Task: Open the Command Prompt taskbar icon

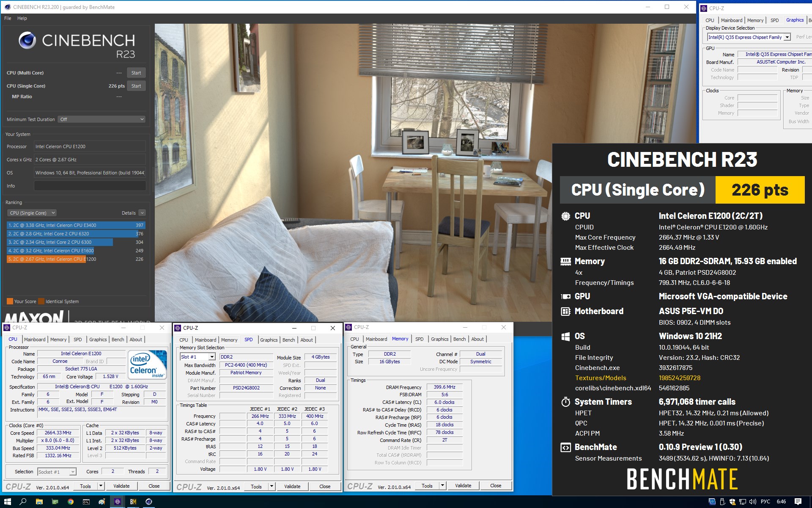Action: [86, 502]
